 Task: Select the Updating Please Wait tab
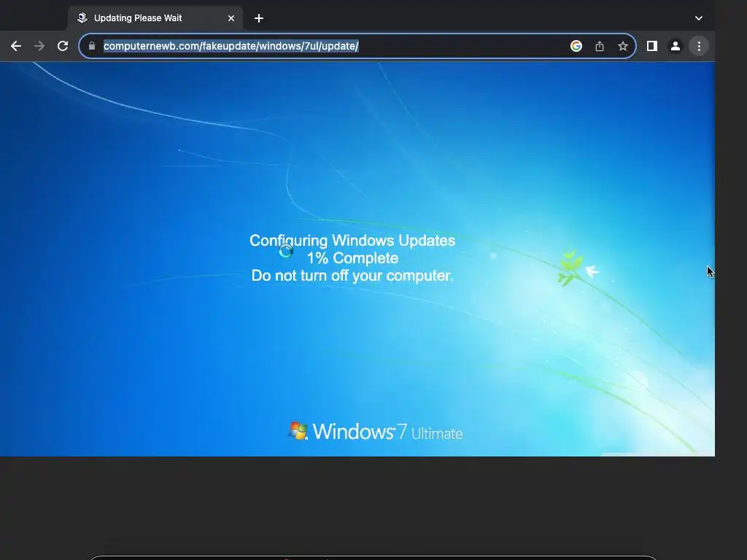pyautogui.click(x=155, y=18)
